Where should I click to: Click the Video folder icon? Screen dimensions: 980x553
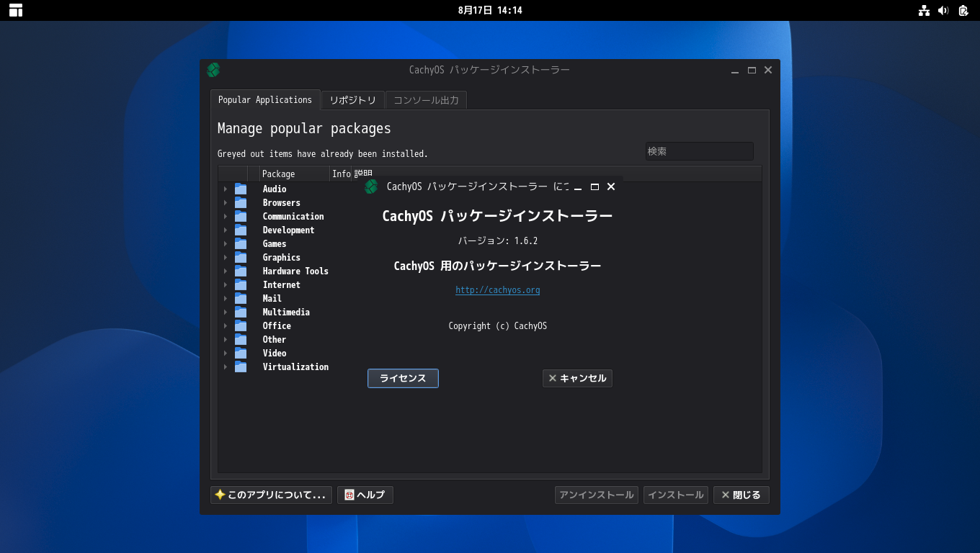click(x=241, y=353)
